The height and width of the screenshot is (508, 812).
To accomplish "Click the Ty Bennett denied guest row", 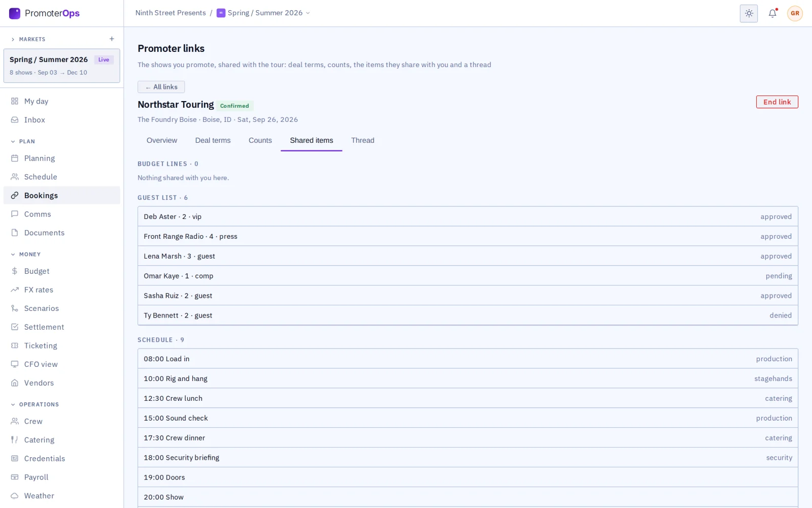I will point(467,315).
